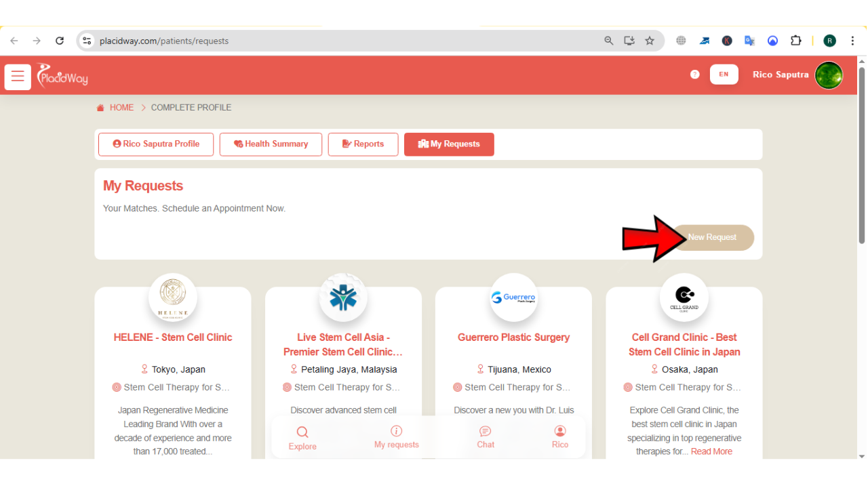The image size is (868, 488).
Task: Open HELENE - Stem Cell Clinic logo thumbnail
Action: coord(173,297)
